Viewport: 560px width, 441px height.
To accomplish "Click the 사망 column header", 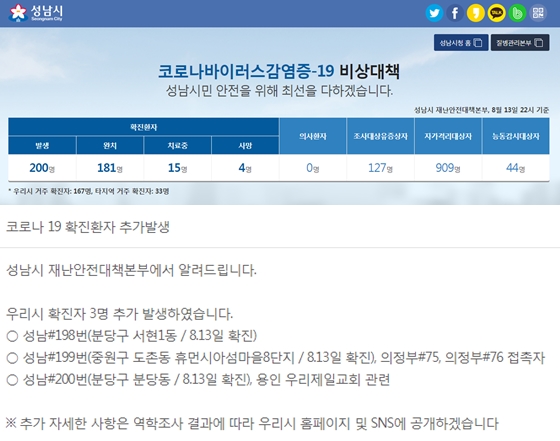I will 245,145.
